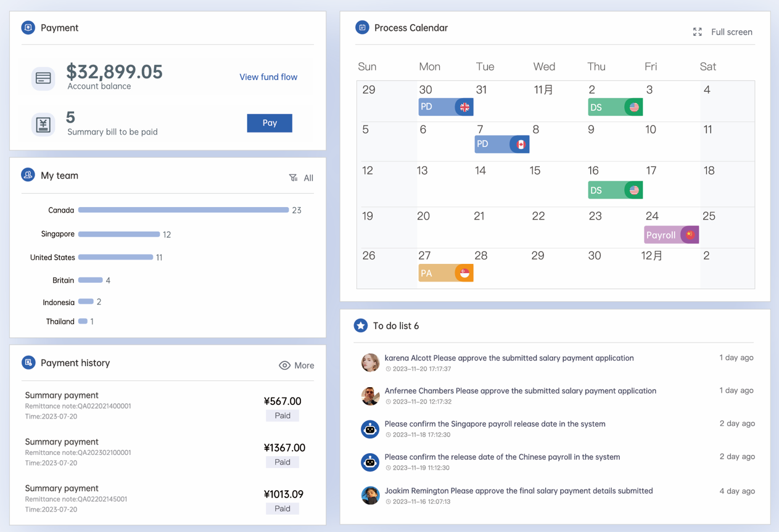Select the PA event on the 27th
779x532 pixels.
[445, 273]
